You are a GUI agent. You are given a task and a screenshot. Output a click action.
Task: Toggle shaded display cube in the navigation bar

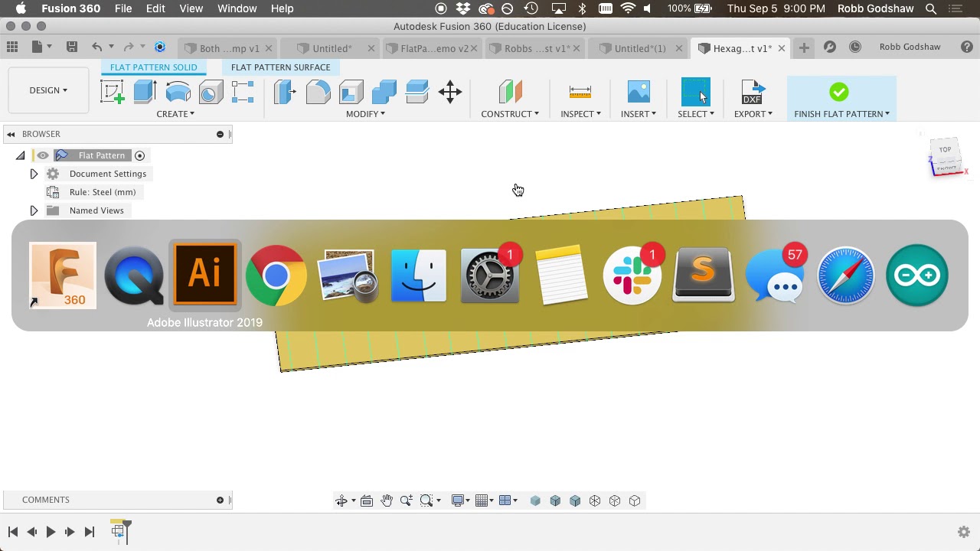point(535,500)
